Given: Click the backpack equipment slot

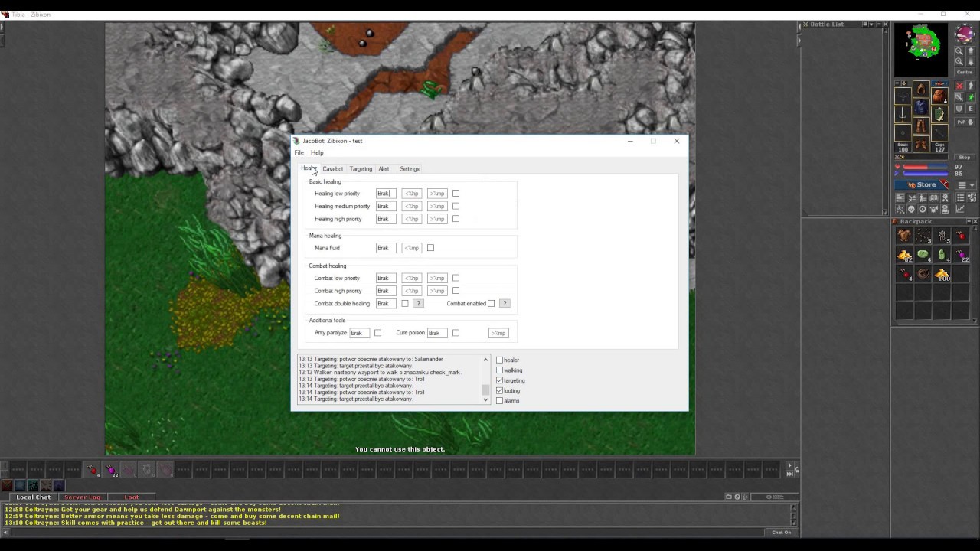Looking at the screenshot, I should click(x=939, y=96).
